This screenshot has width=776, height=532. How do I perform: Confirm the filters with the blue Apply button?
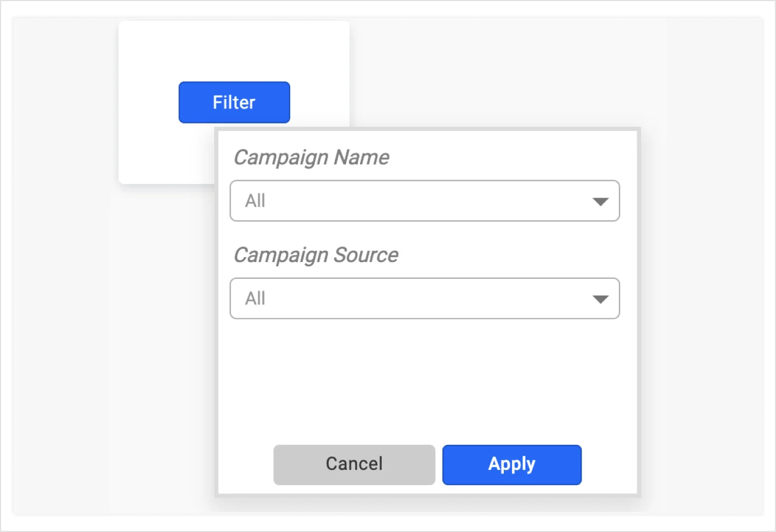[x=512, y=465]
